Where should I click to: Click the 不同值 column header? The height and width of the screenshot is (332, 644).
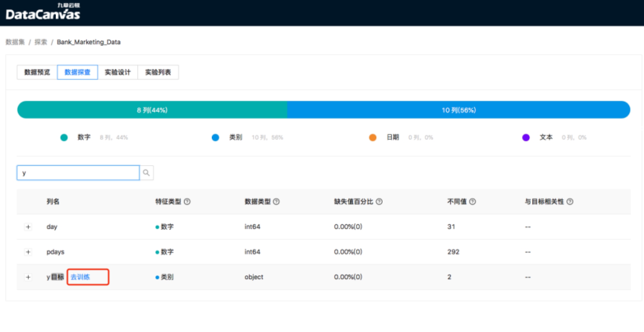pos(457,202)
